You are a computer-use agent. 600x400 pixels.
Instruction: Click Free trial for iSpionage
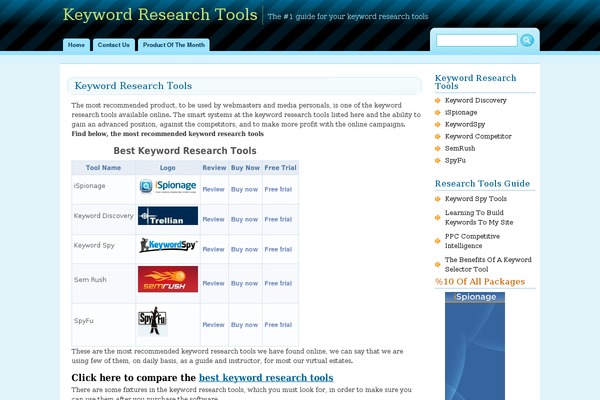coord(278,189)
